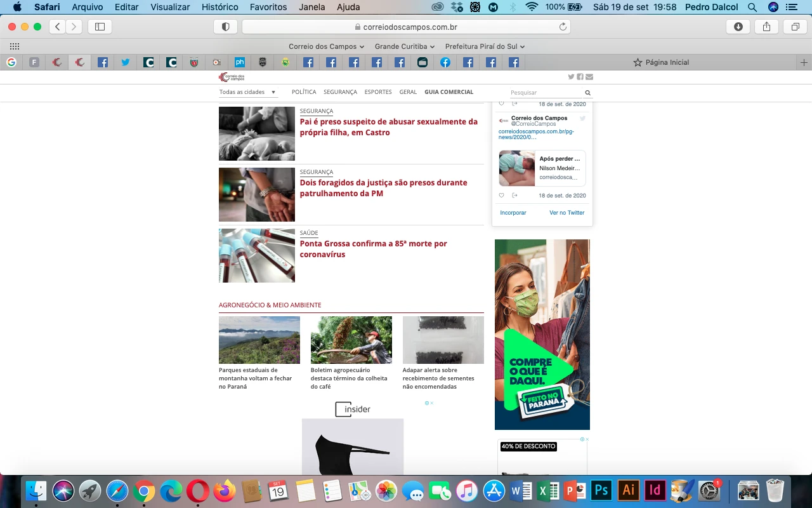Open the Ponta Grossa 85ª morte headline
The image size is (812, 508).
click(x=373, y=249)
